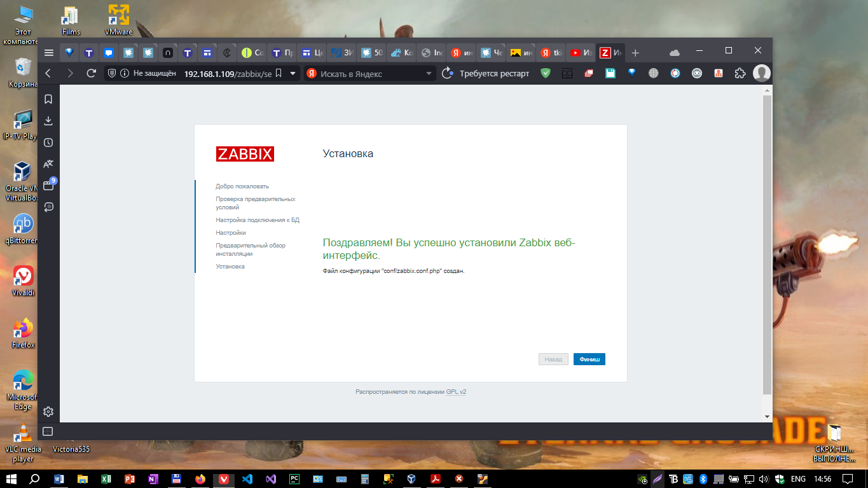Go back with the browser back arrow
The image size is (868, 488).
[48, 74]
